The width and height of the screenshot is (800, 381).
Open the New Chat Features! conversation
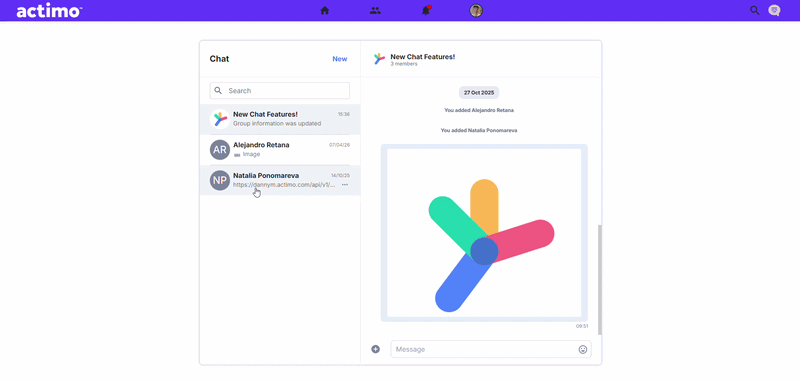pyautogui.click(x=280, y=119)
